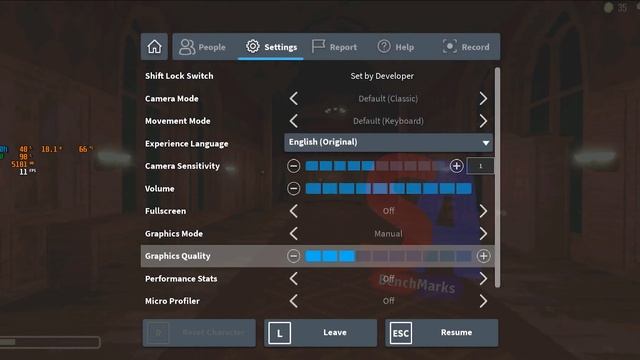Click the Volume slider bar
This screenshot has height=360, width=640.
389,189
